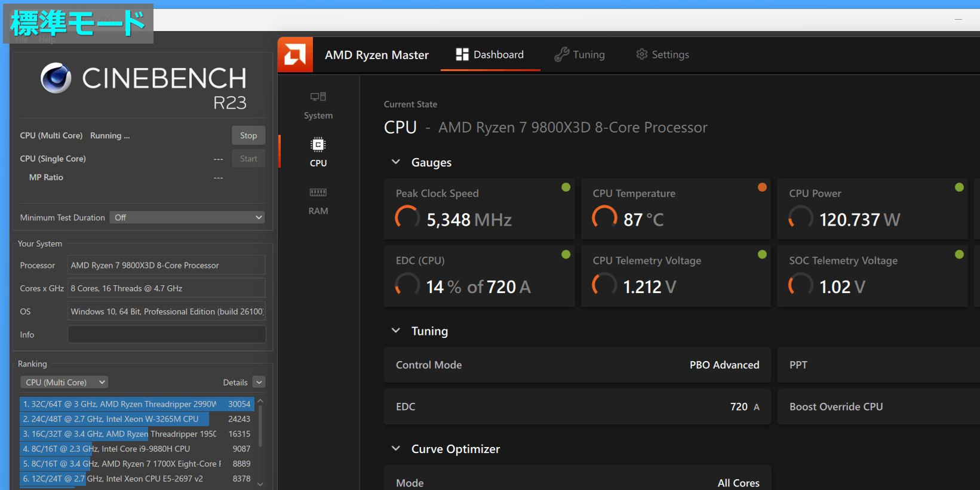This screenshot has width=980, height=490.
Task: Open the System sidebar section
Action: pyautogui.click(x=318, y=105)
